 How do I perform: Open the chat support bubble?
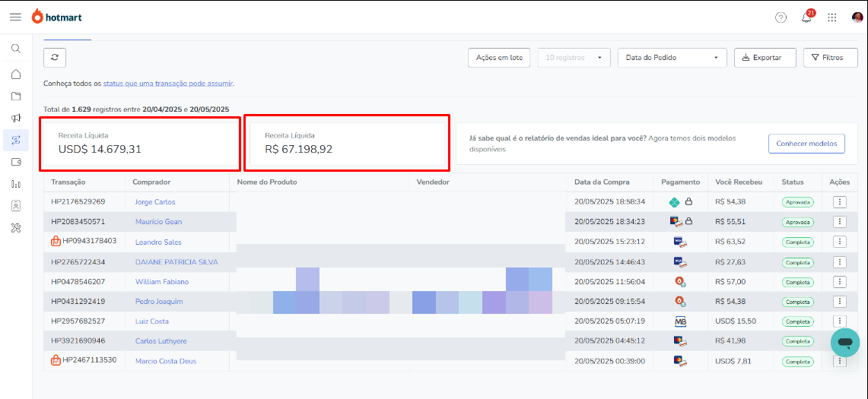pyautogui.click(x=844, y=343)
